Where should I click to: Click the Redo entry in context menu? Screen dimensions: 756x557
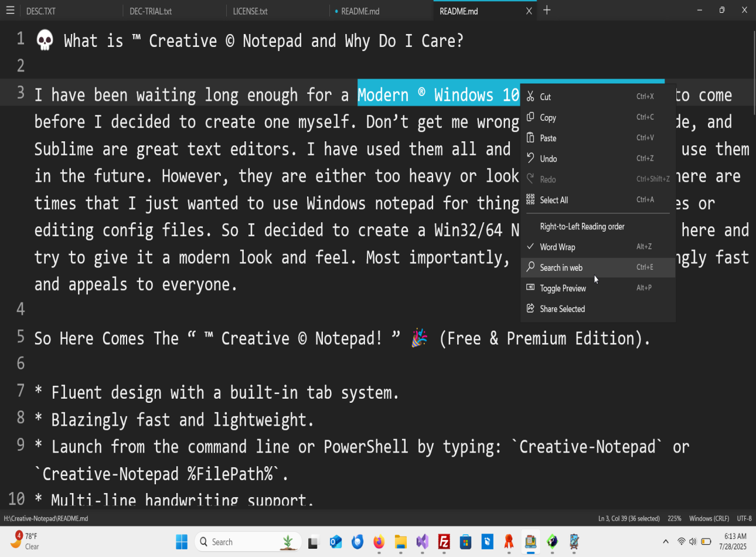(x=598, y=179)
